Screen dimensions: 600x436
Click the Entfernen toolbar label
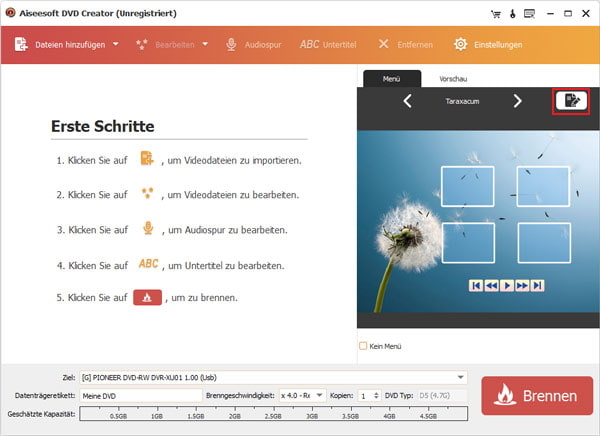[x=415, y=45]
